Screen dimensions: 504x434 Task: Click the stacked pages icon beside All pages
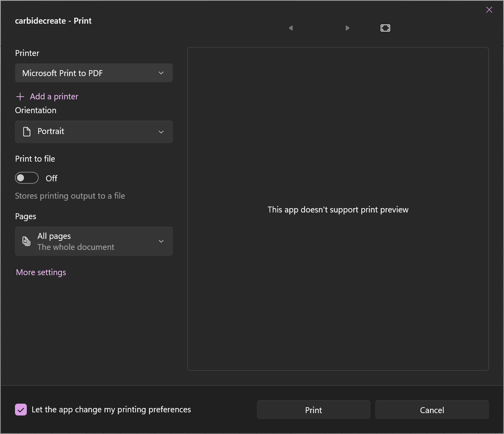[x=26, y=241]
